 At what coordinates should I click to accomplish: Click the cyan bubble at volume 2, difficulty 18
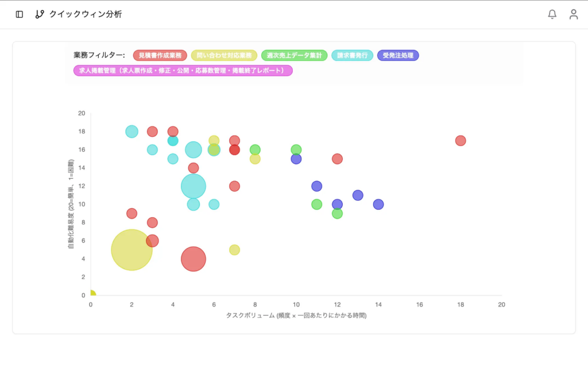coord(131,131)
